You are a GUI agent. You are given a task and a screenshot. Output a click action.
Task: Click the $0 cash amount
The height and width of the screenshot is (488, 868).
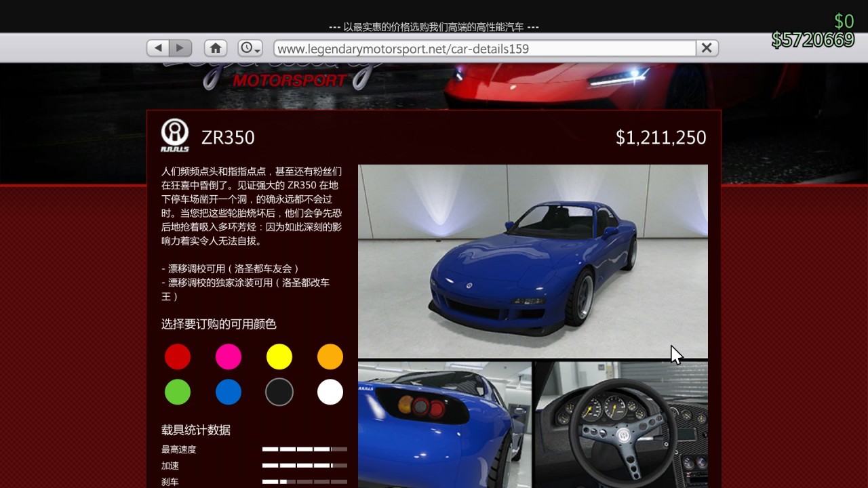pos(844,21)
